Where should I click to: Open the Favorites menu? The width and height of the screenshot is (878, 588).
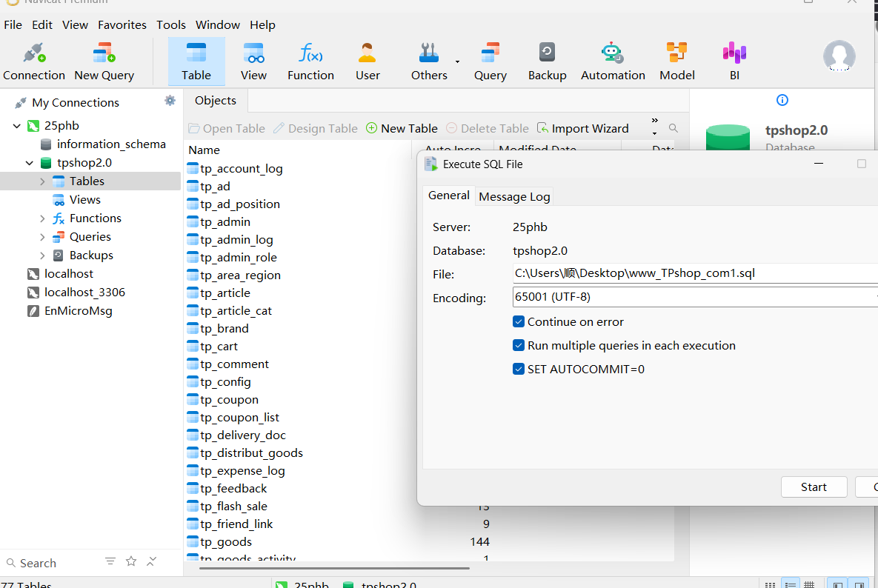click(122, 24)
